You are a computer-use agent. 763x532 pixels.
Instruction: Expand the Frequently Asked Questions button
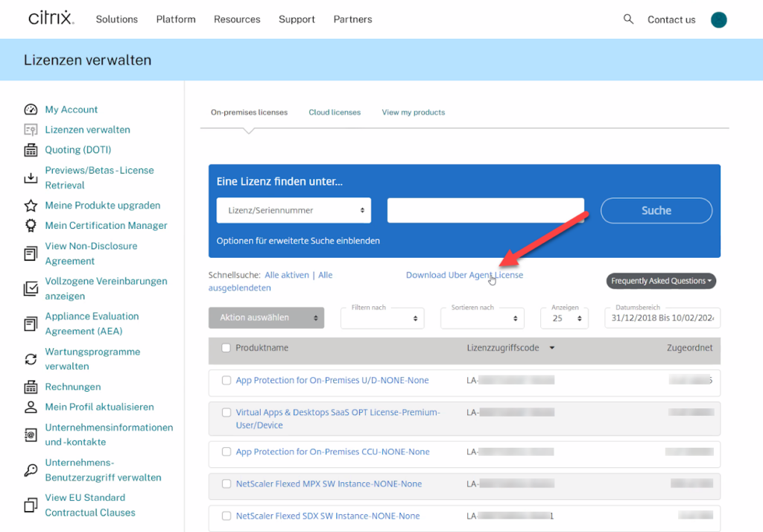coord(661,281)
